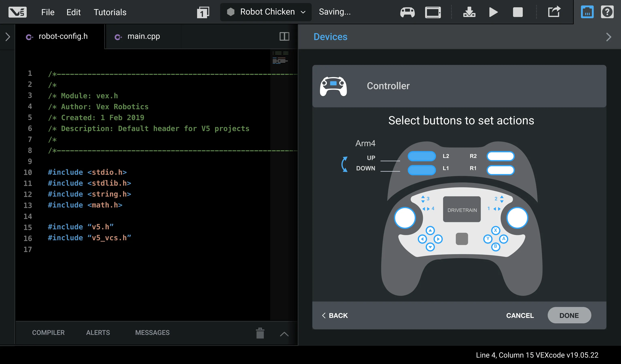
Task: Click the BACK button
Action: 335,315
